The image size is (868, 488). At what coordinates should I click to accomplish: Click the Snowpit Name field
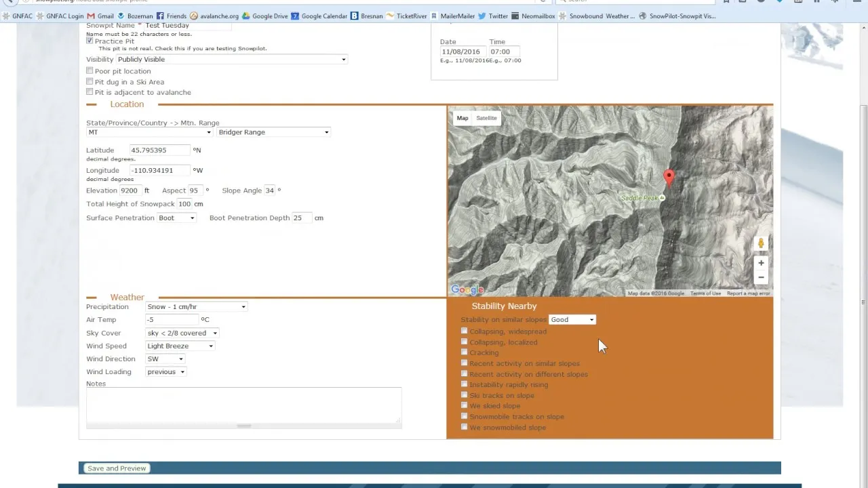(x=187, y=26)
